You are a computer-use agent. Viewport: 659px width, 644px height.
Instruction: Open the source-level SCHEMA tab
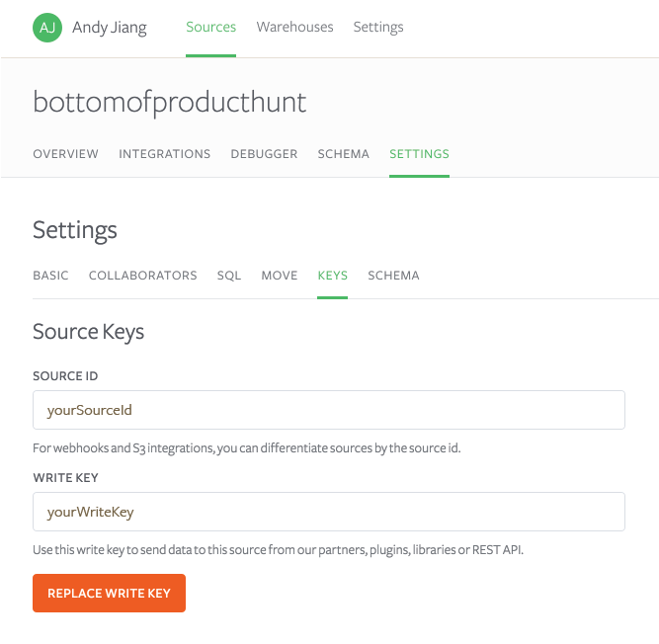(344, 154)
